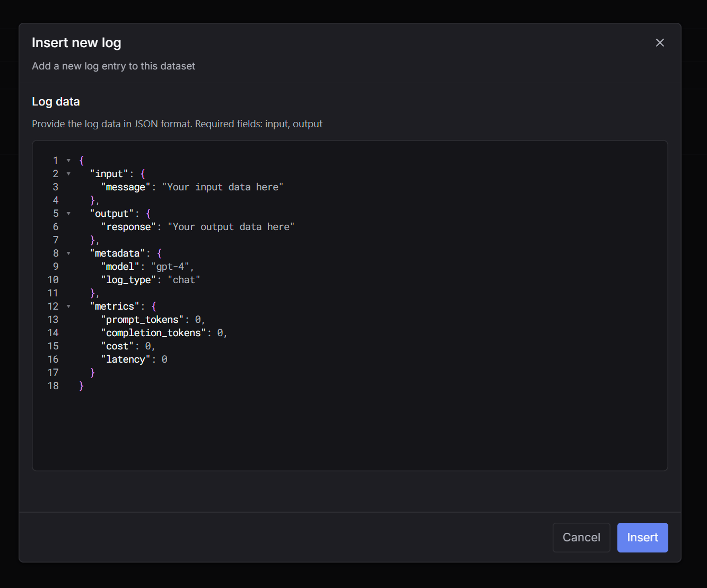Click the "Your output data here" value
The image size is (707, 588).
point(231,227)
